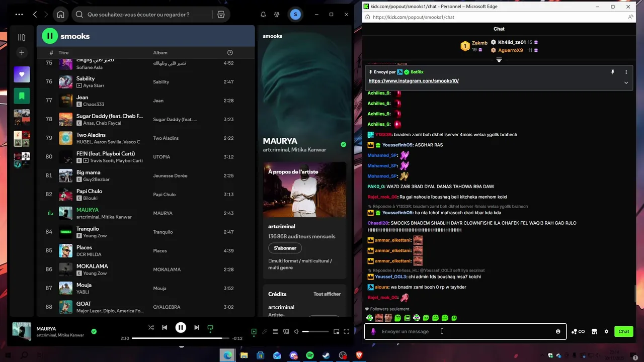Click Kick chat address bar URL
The image size is (644, 362).
click(x=414, y=17)
